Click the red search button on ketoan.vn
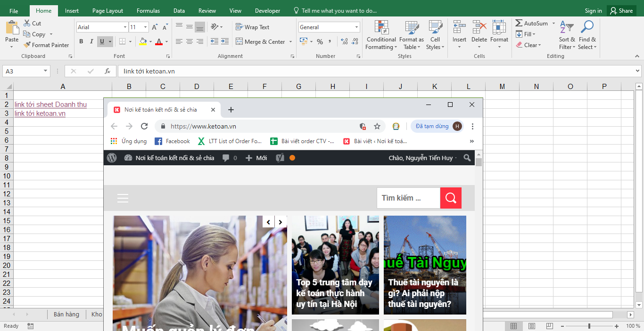Image resolution: width=644 pixels, height=331 pixels. tap(451, 198)
